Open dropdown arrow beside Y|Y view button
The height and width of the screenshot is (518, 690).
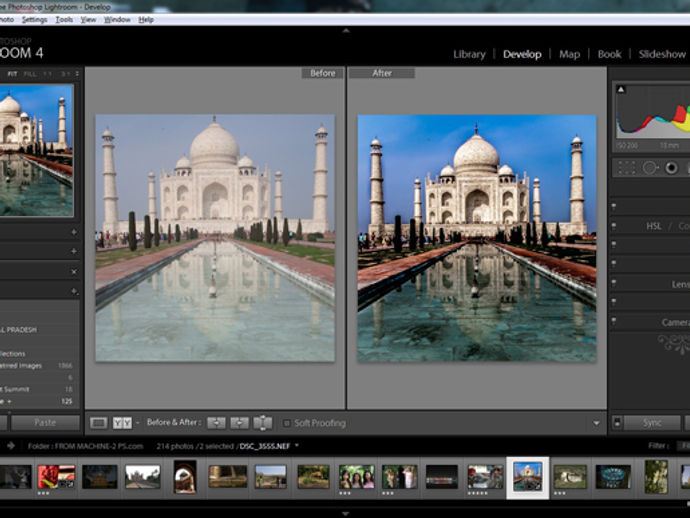click(137, 423)
